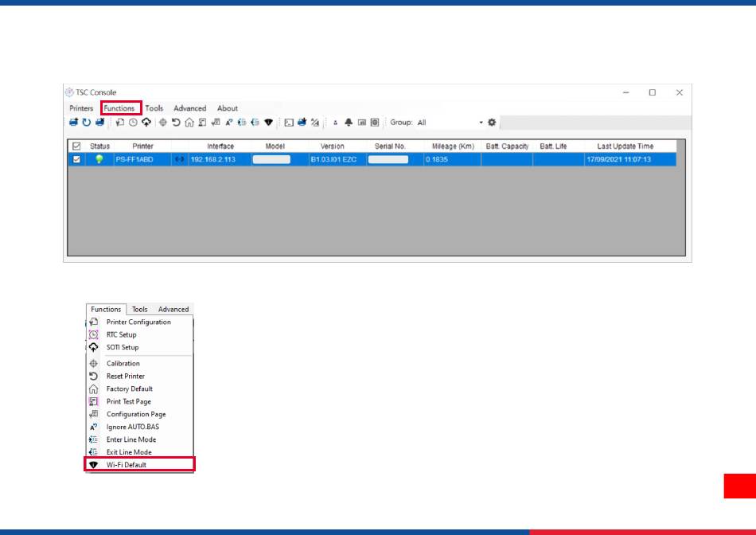The width and height of the screenshot is (756, 535).
Task: Choose Enter Line Mode from the Functions dropdown
Action: click(x=140, y=439)
